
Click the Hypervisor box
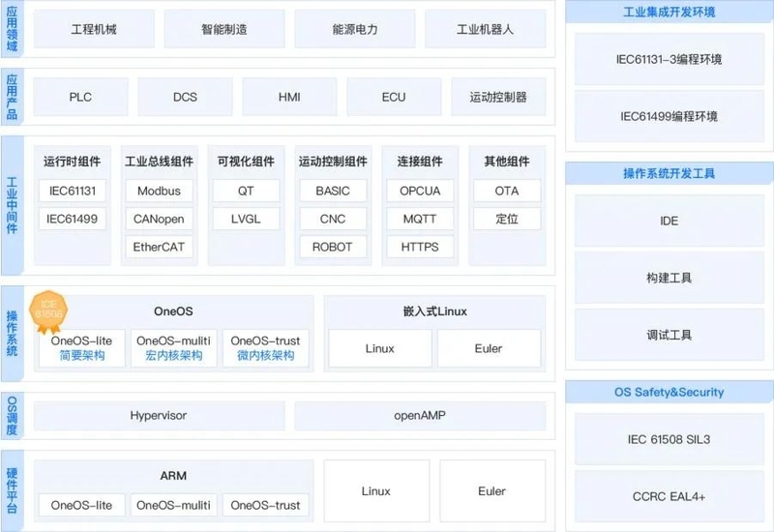tap(159, 416)
